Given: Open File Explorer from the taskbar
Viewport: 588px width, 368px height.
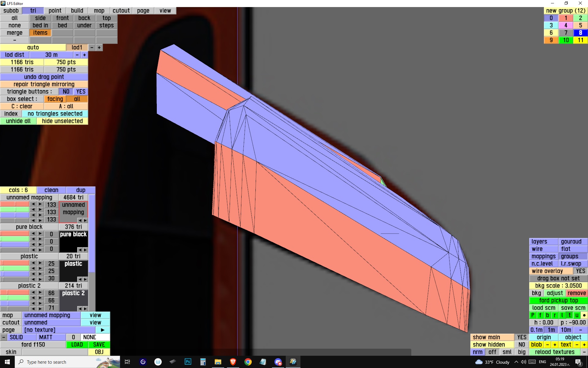Looking at the screenshot, I should point(218,362).
